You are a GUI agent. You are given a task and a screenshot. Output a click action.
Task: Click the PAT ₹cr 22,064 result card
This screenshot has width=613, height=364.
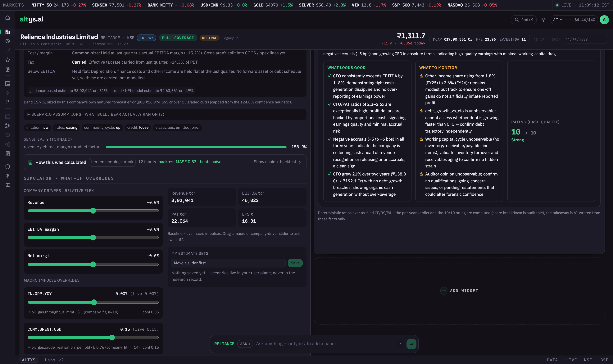click(x=202, y=218)
